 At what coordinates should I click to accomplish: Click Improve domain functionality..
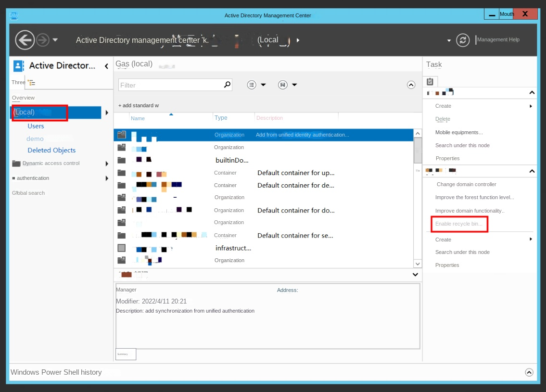point(470,211)
